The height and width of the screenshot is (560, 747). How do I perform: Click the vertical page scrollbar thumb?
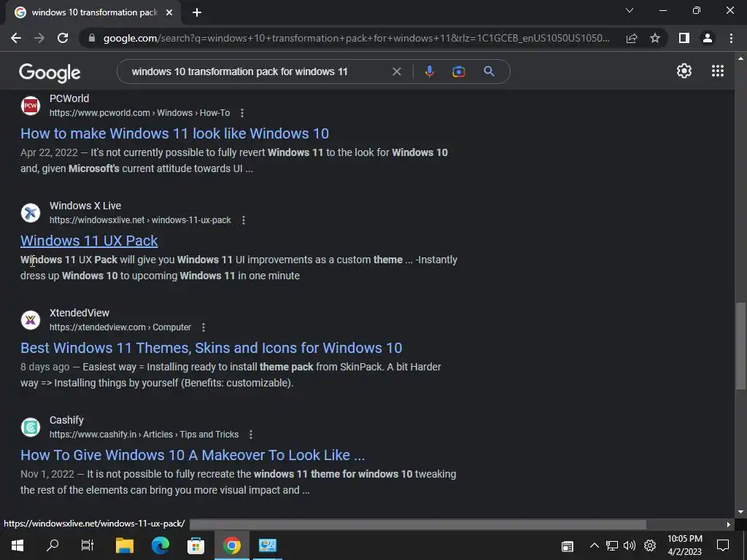pyautogui.click(x=740, y=346)
